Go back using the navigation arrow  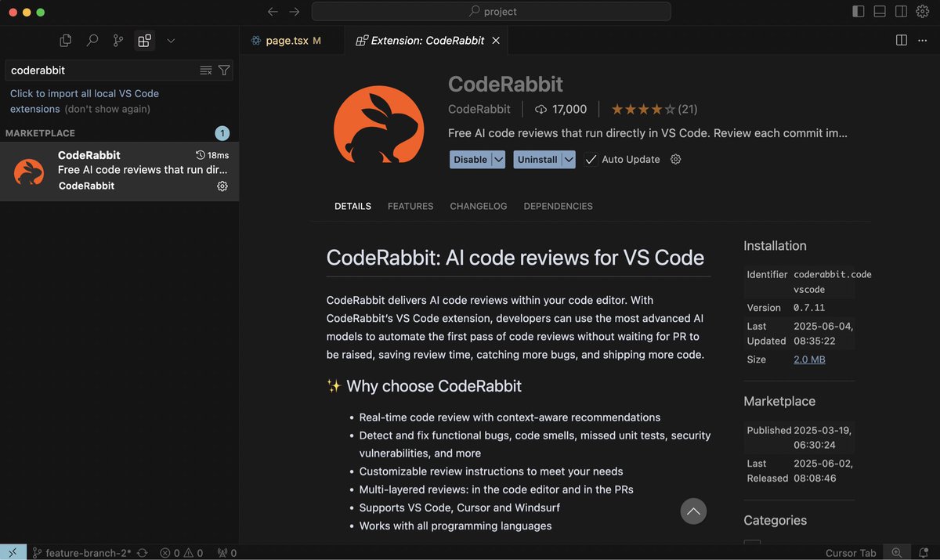273,12
